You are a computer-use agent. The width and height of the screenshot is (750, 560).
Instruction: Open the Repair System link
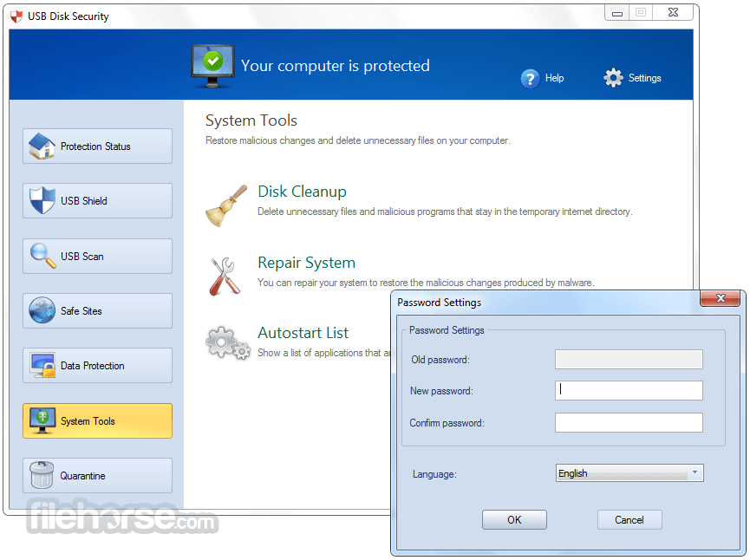[x=306, y=263]
